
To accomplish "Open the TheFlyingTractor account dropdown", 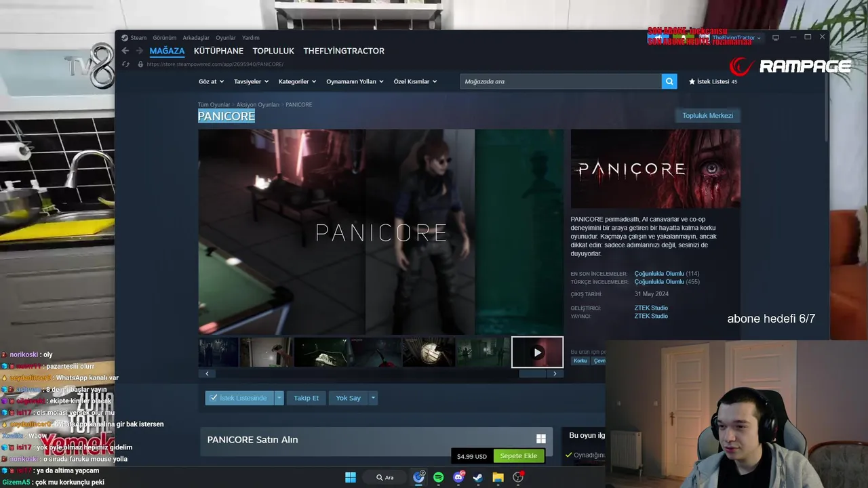I will 736,38.
